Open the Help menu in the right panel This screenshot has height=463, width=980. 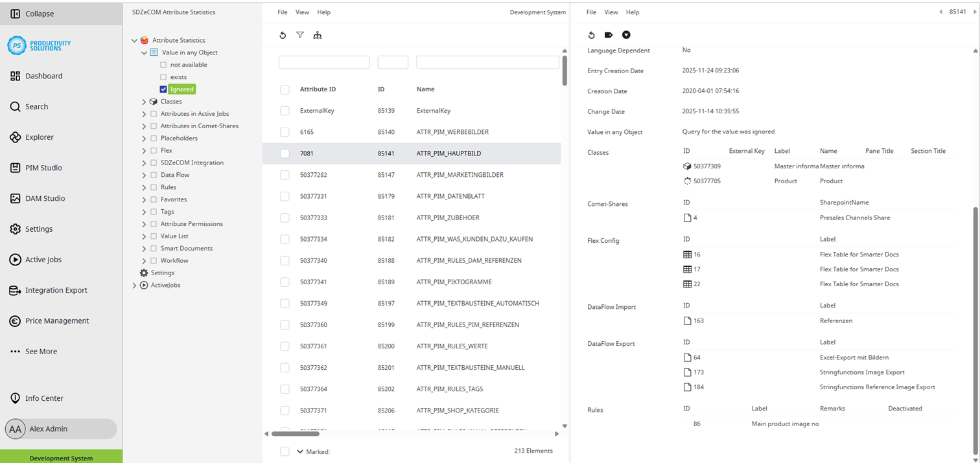(632, 12)
